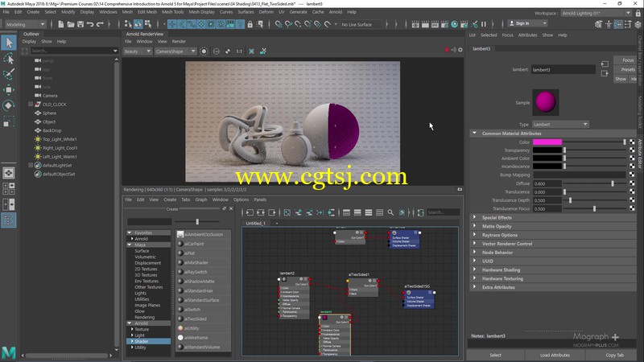Click the RenderView start IPR circle icon
This screenshot has width=644, height=362.
point(204,51)
